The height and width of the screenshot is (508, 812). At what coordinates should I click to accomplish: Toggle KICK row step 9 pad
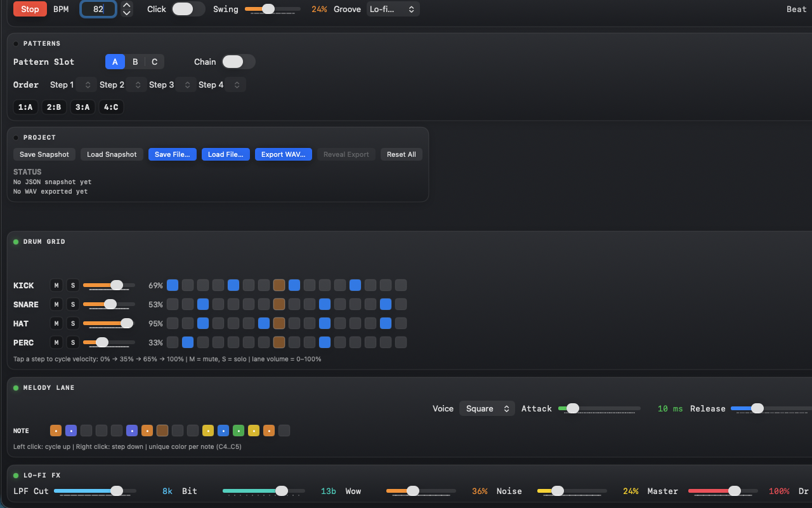[294, 285]
